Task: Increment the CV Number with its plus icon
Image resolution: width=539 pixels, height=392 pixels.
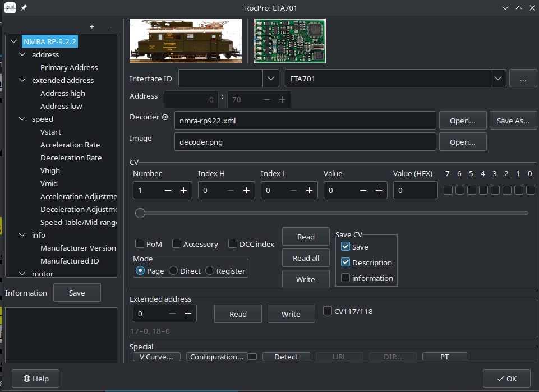Action: tap(183, 191)
